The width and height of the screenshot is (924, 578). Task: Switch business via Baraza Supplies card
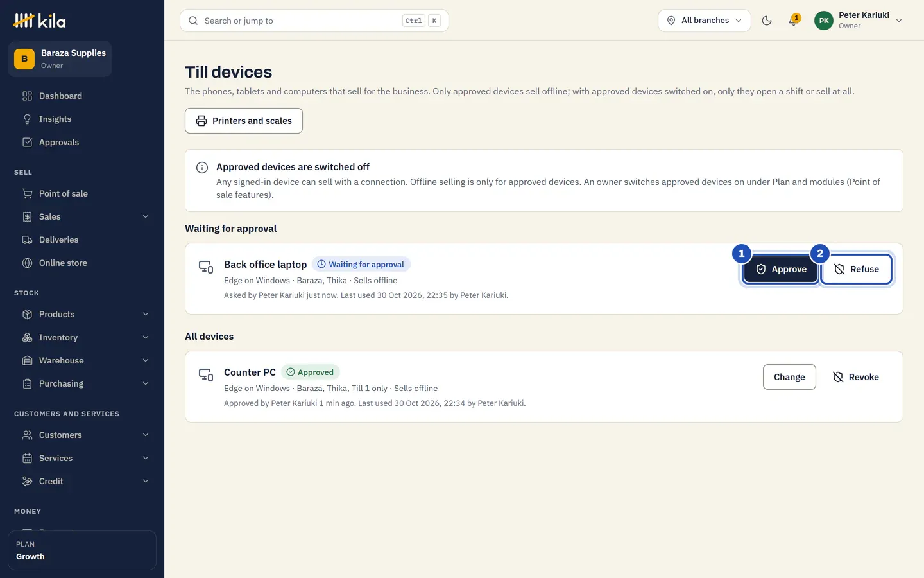click(60, 59)
